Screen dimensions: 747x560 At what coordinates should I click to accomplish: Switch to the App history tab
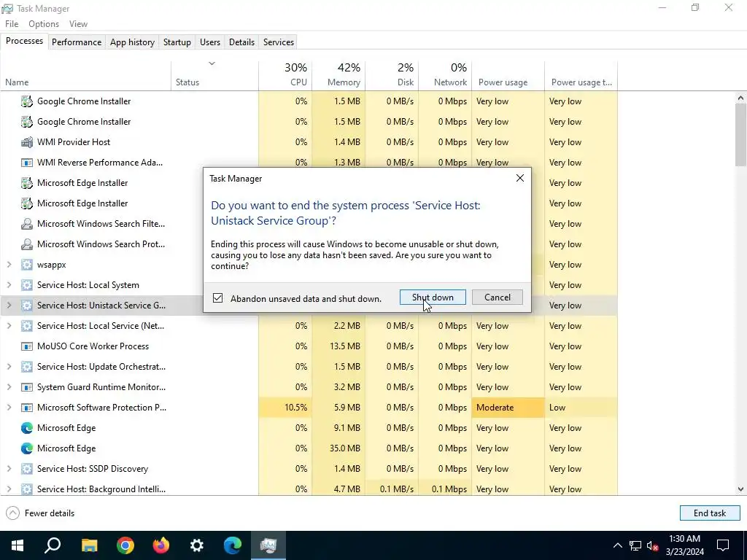(x=132, y=42)
